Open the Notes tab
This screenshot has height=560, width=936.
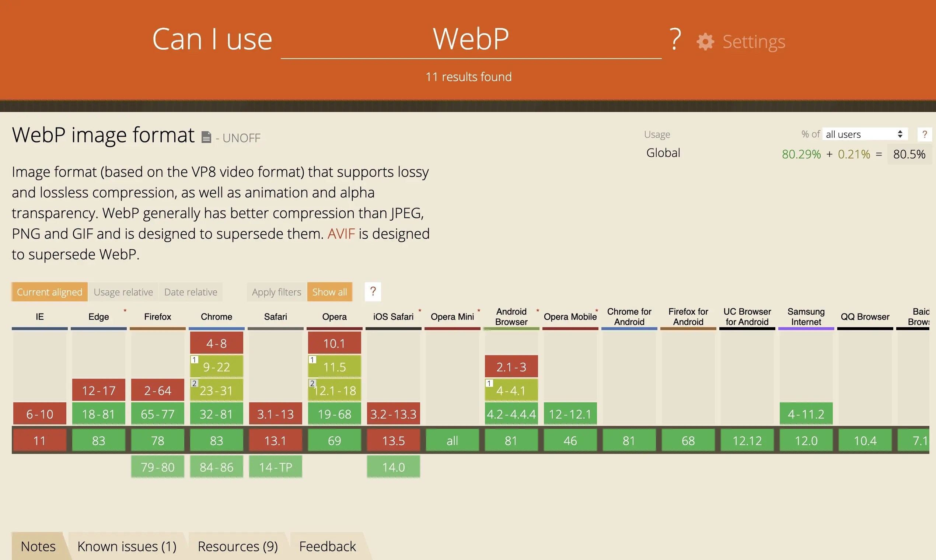pos(38,546)
